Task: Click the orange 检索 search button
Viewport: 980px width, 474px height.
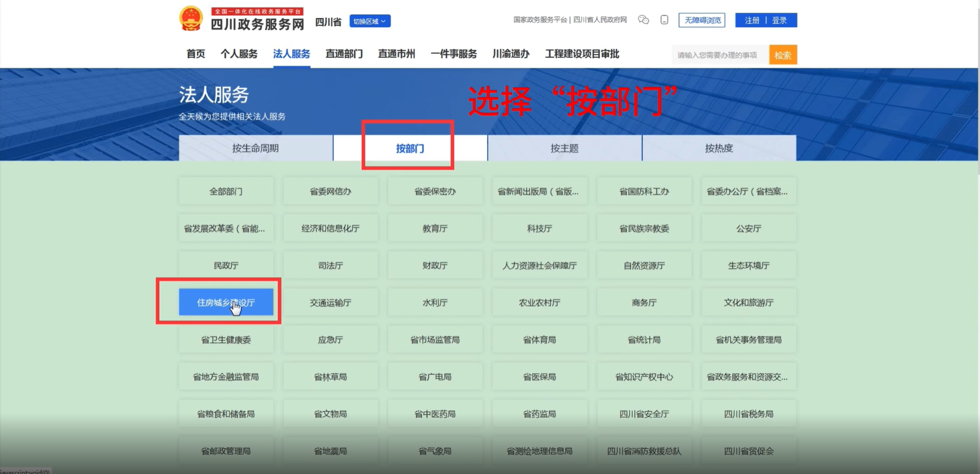Action: (x=783, y=55)
